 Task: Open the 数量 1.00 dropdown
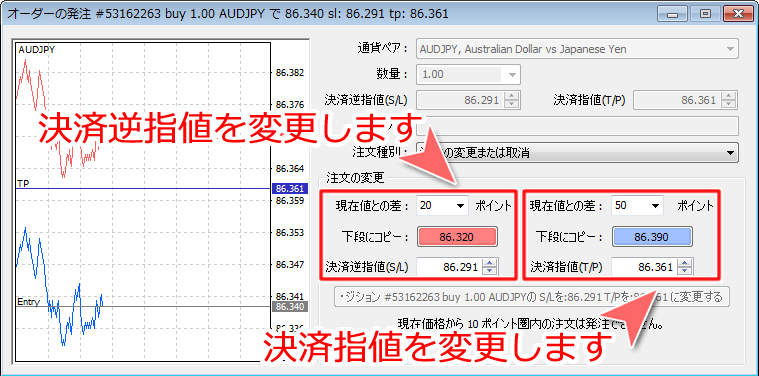pos(469,75)
